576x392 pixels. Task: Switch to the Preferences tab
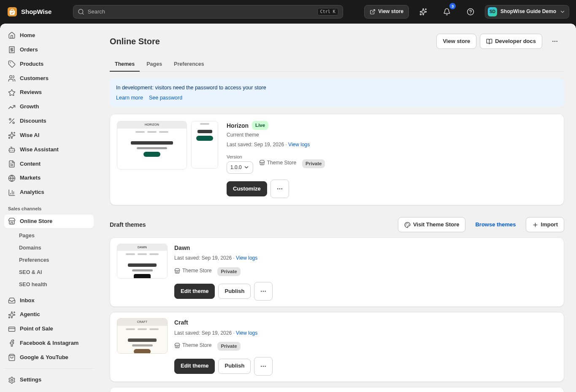click(x=189, y=64)
